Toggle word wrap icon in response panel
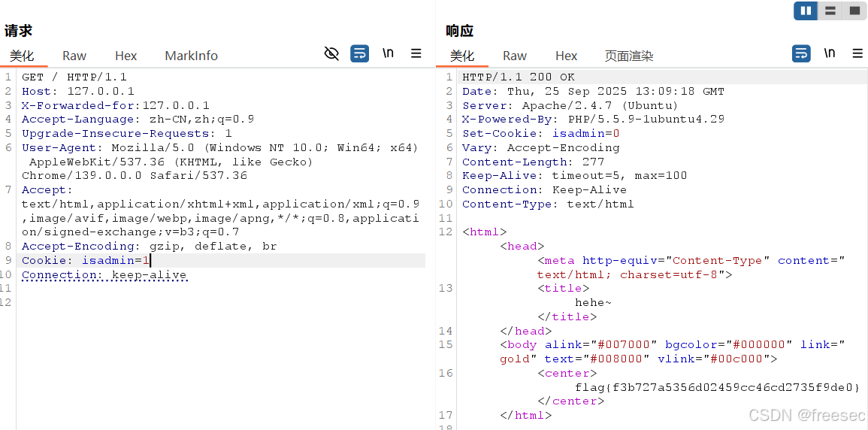The height and width of the screenshot is (430, 868). 802,53
